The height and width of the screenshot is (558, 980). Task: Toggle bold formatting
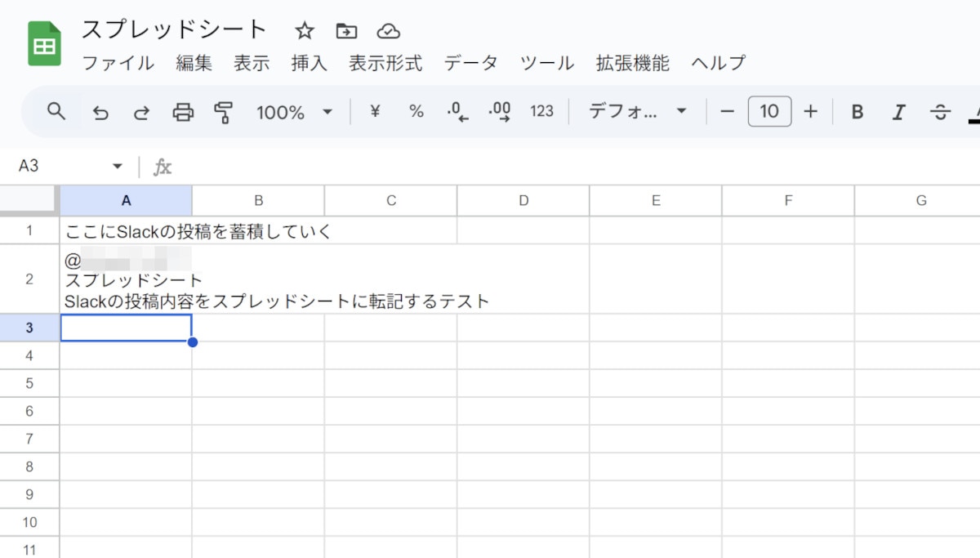pyautogui.click(x=857, y=112)
